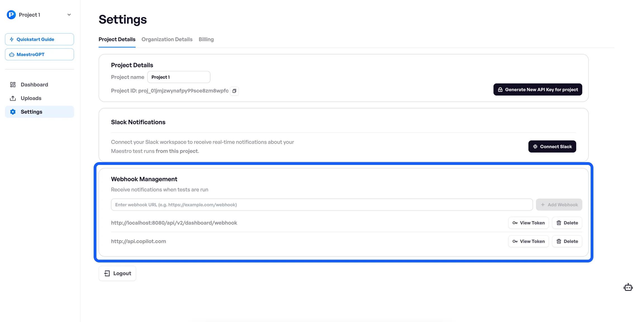Click the Uploads tray icon
Image resolution: width=644 pixels, height=322 pixels.
tap(13, 98)
